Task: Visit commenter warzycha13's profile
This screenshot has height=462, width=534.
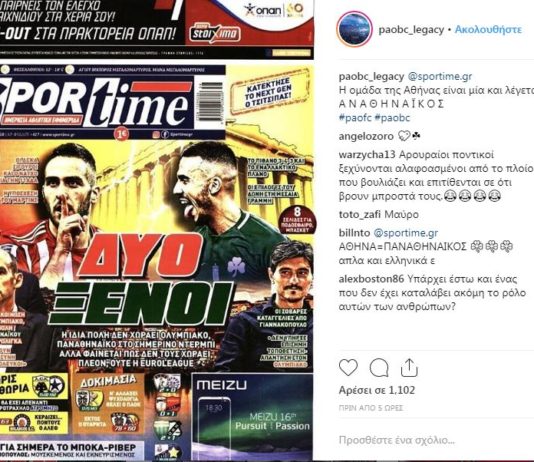Action: [367, 155]
